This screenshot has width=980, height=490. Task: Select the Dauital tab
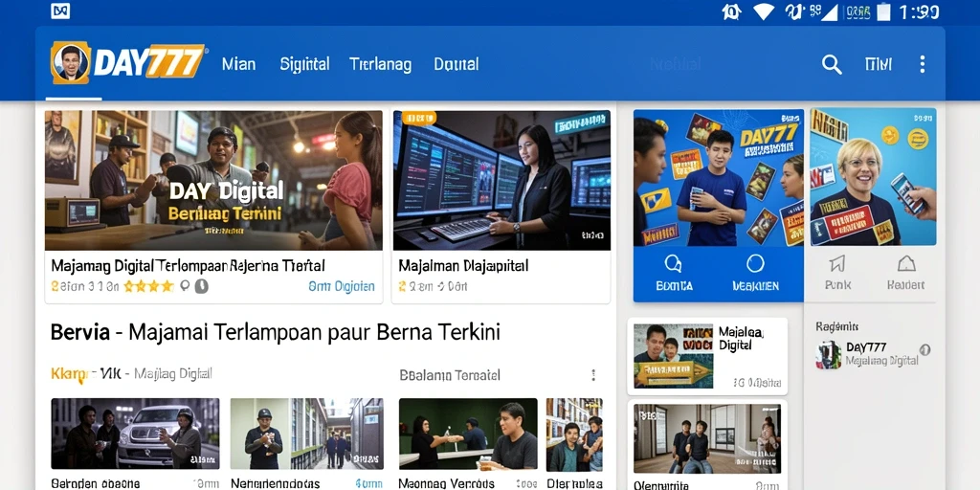click(457, 64)
